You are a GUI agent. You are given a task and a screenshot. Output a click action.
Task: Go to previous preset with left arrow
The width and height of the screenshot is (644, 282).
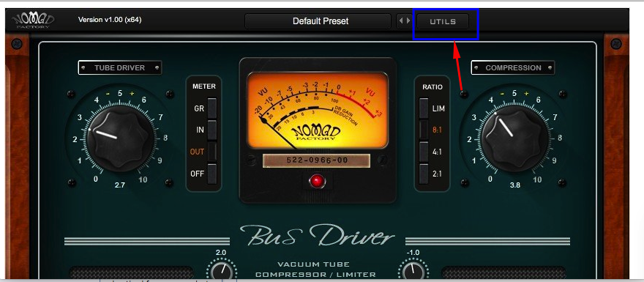click(x=400, y=21)
